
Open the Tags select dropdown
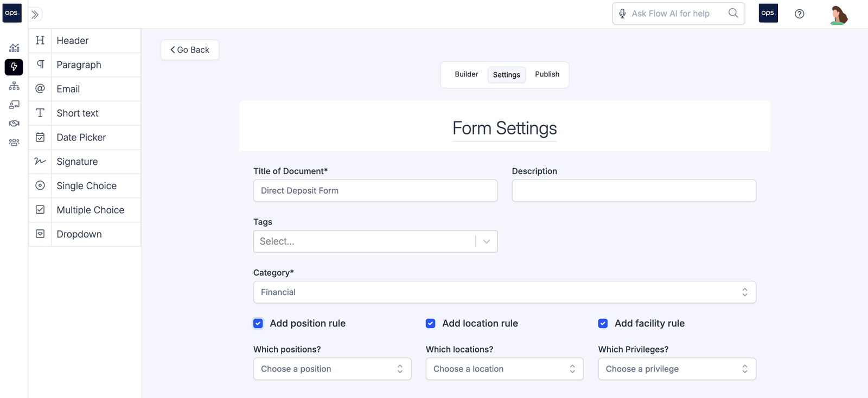click(x=375, y=242)
